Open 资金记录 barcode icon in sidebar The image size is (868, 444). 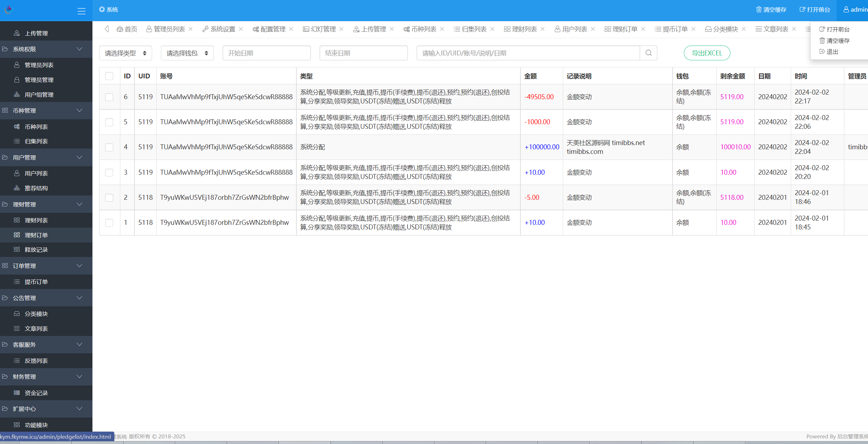click(17, 393)
